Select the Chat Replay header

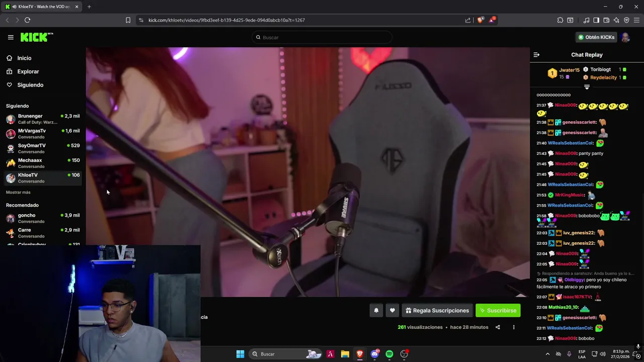point(587,55)
